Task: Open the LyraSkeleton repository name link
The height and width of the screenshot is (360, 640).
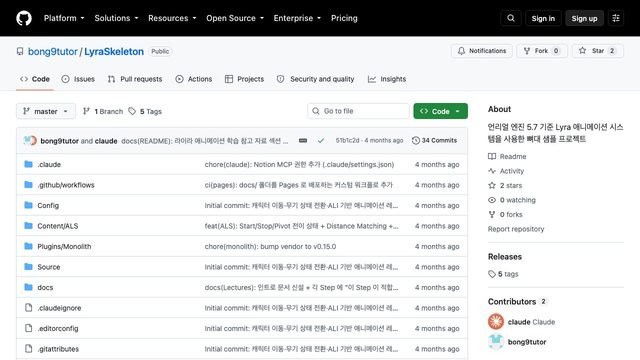Action: tap(114, 52)
